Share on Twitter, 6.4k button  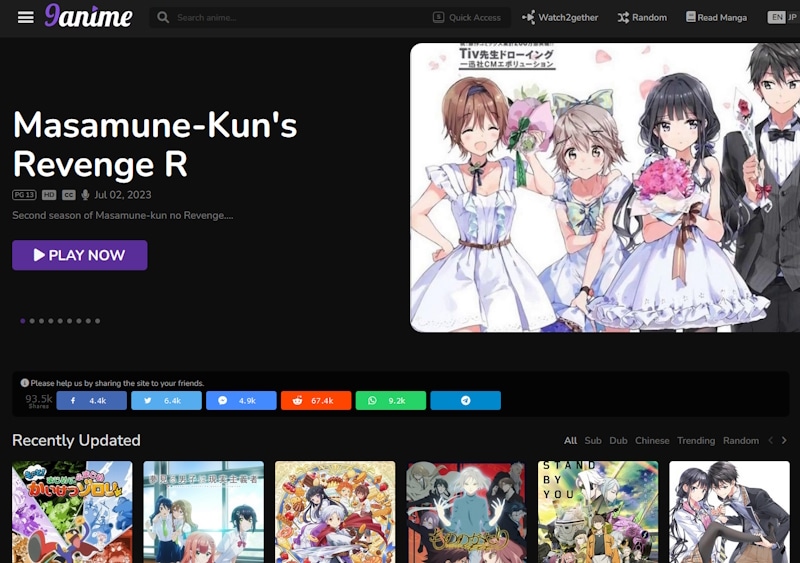(x=166, y=401)
